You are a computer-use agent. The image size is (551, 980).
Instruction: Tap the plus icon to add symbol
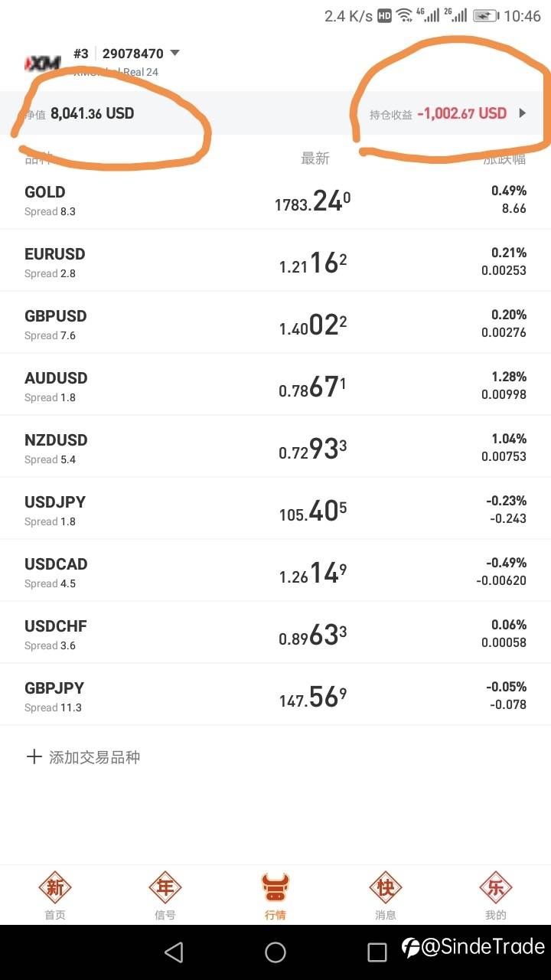(x=34, y=757)
